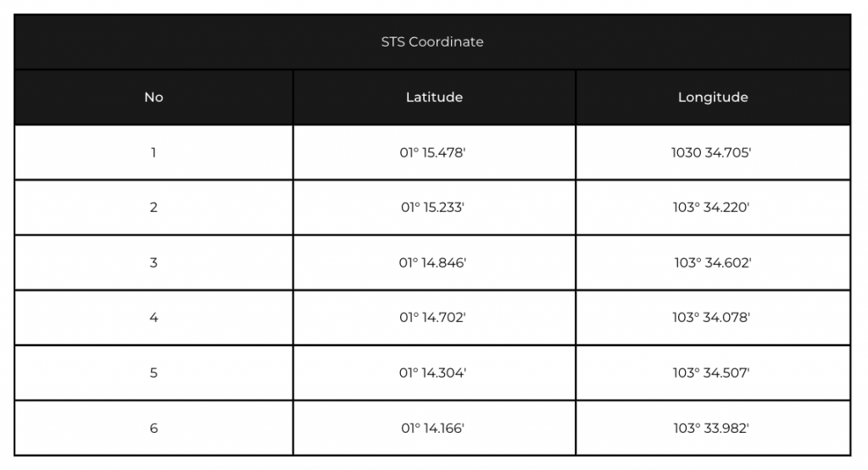Click longitude value 103° 34.078'
The width and height of the screenshot is (868, 470).
[711, 318]
